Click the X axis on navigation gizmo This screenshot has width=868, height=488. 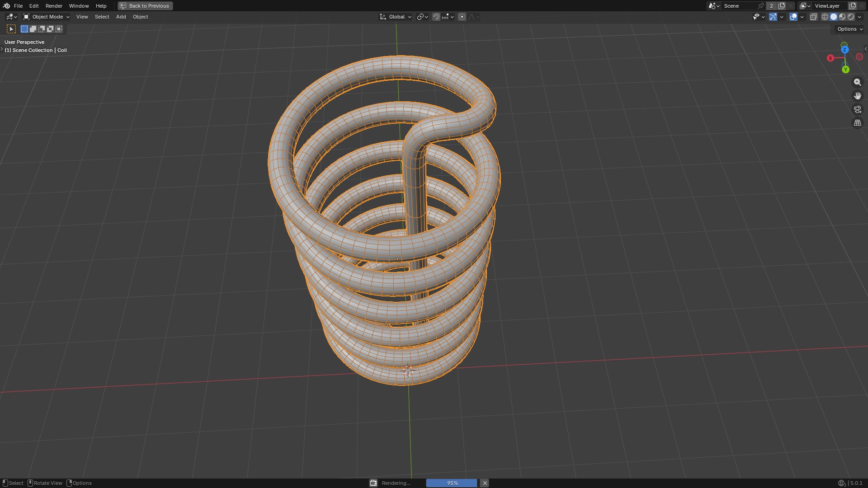tap(830, 58)
